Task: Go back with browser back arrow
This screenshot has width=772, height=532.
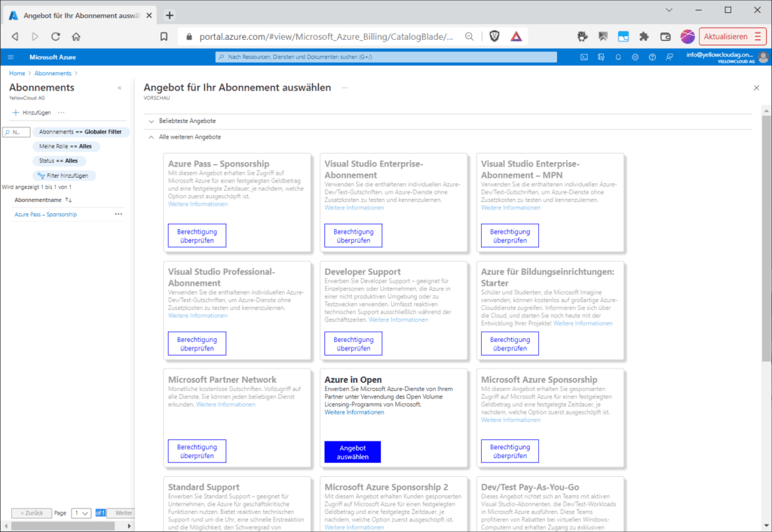Action: (15, 36)
